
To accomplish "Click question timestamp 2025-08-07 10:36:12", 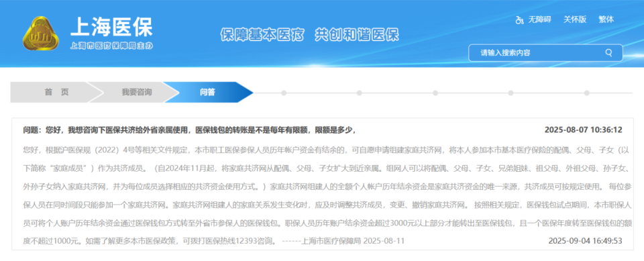I will (x=583, y=130).
